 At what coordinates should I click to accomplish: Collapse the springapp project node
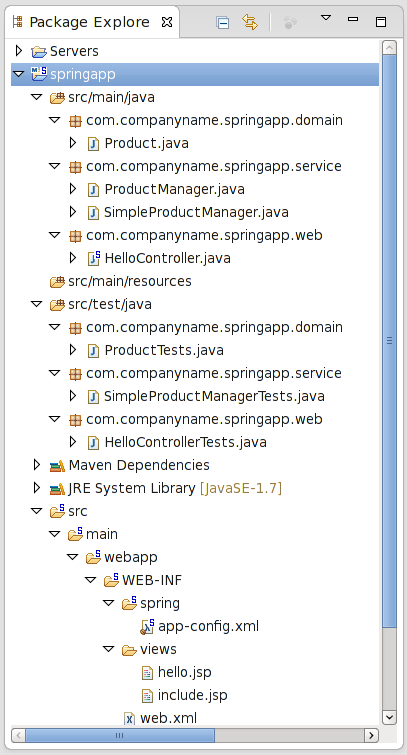[x=19, y=74]
